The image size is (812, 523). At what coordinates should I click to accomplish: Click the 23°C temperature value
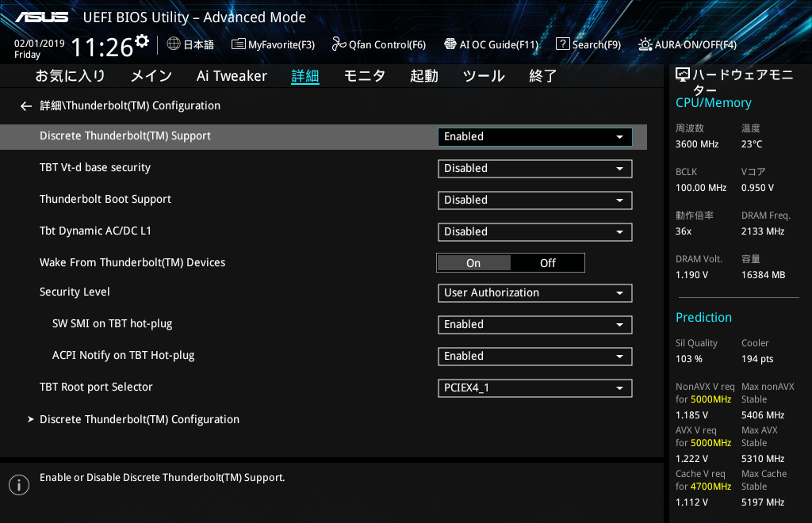pos(752,144)
